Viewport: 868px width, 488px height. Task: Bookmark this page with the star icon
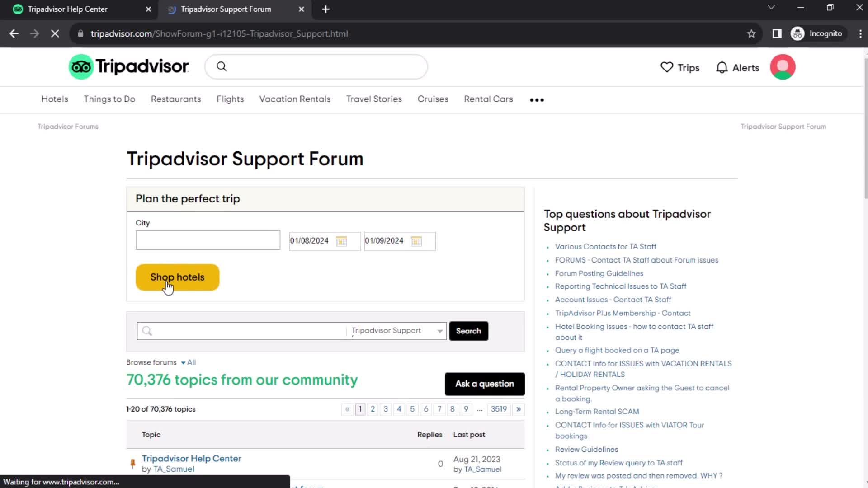751,34
